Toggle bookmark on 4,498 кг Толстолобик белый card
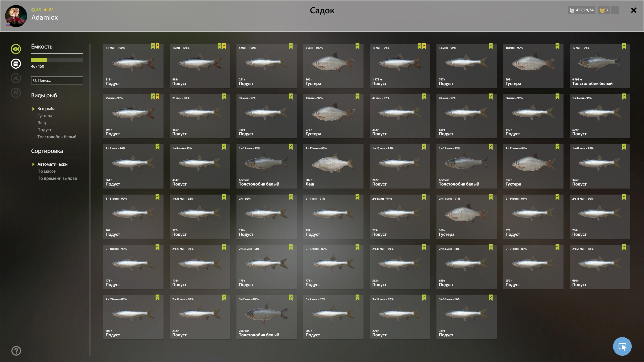The image size is (644, 362). click(624, 46)
